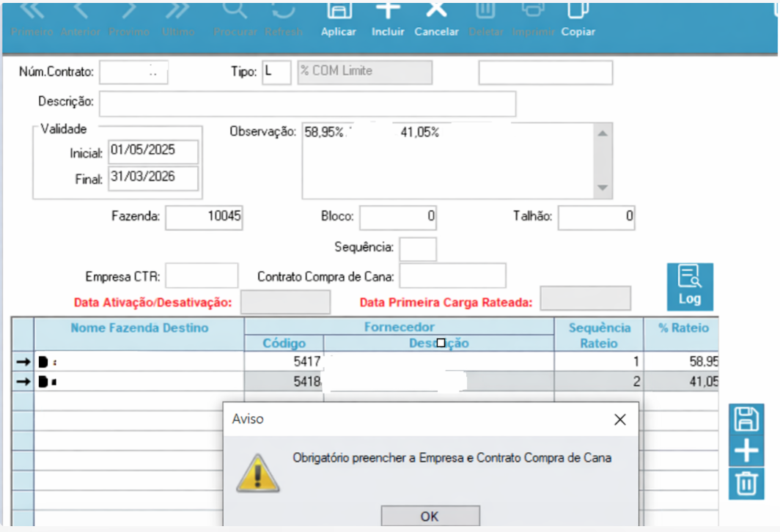Go to the Primeiro record
Screen dimensions: 780x532
32,19
